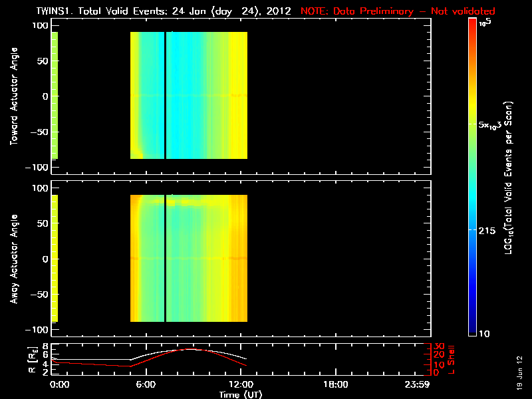This screenshot has width=532, height=399.
Task: Click the '-100' tick label on the Away panel
Action: point(37,330)
